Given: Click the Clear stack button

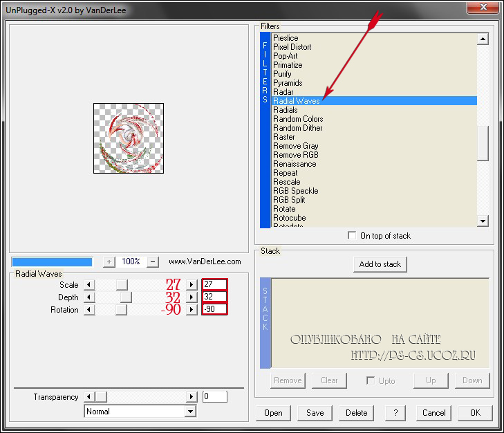Looking at the screenshot, I should click(329, 380).
